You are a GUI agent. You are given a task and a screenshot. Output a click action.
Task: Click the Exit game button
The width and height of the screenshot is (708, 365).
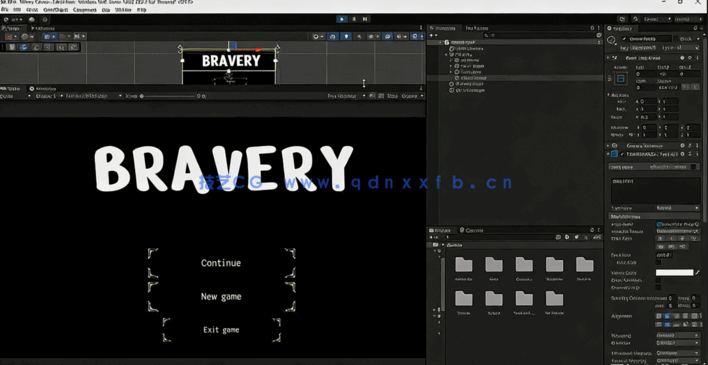(x=221, y=330)
